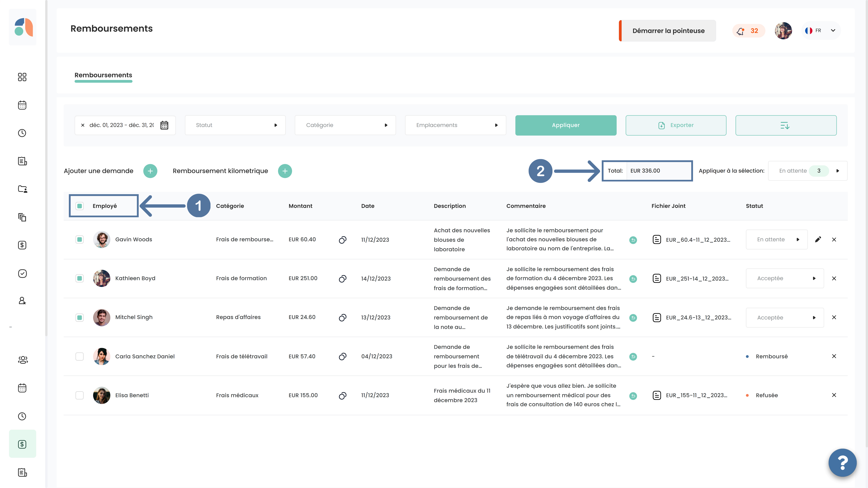Open the highlighted reimbursements dollar icon

coord(22,444)
